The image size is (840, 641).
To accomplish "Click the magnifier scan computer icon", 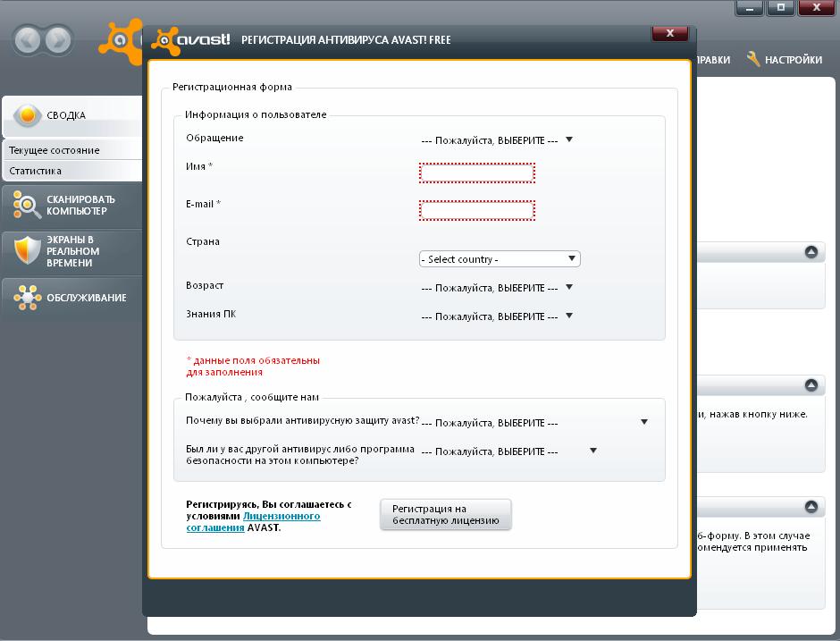I will 27,206.
